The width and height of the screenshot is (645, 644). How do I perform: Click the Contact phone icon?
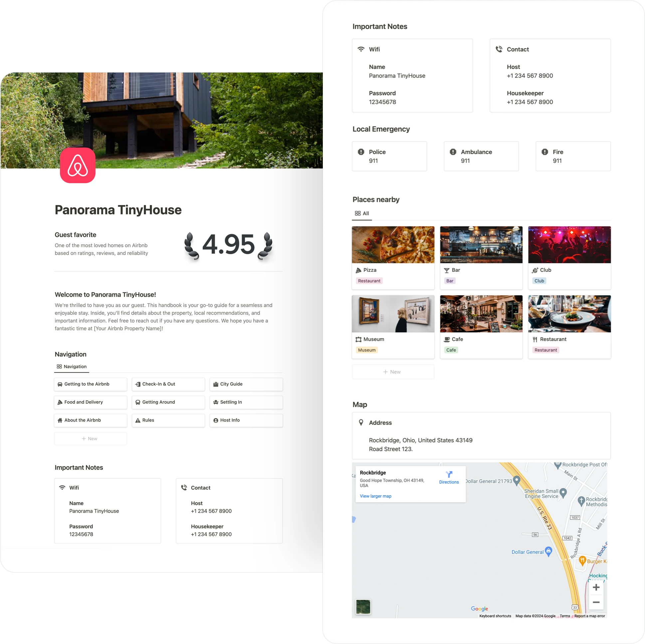(x=498, y=49)
